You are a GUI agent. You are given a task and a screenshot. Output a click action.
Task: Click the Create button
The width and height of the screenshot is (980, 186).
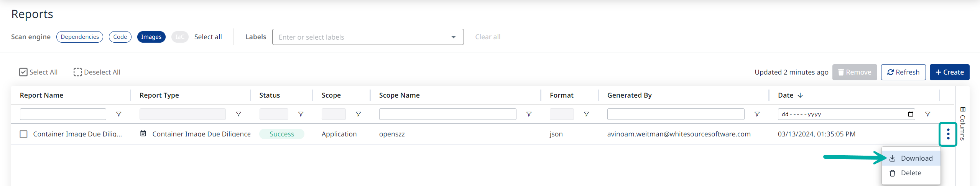pos(949,72)
